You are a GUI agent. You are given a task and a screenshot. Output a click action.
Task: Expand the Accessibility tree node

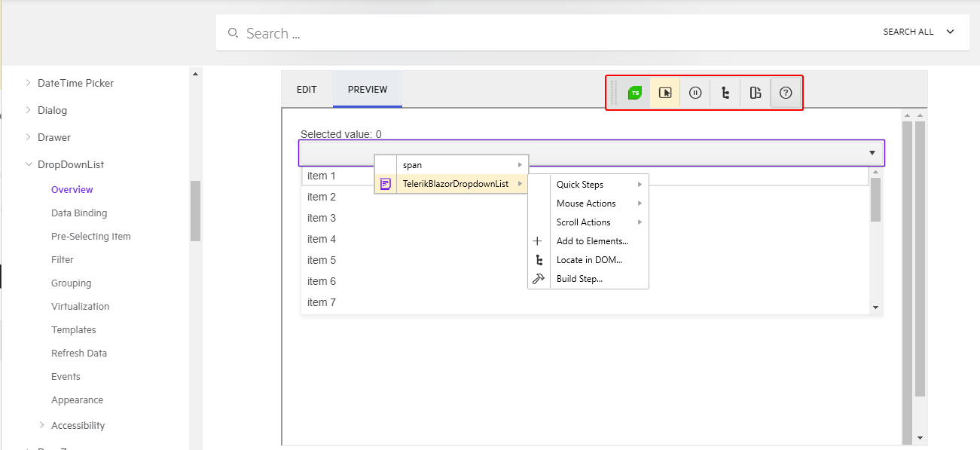point(42,425)
